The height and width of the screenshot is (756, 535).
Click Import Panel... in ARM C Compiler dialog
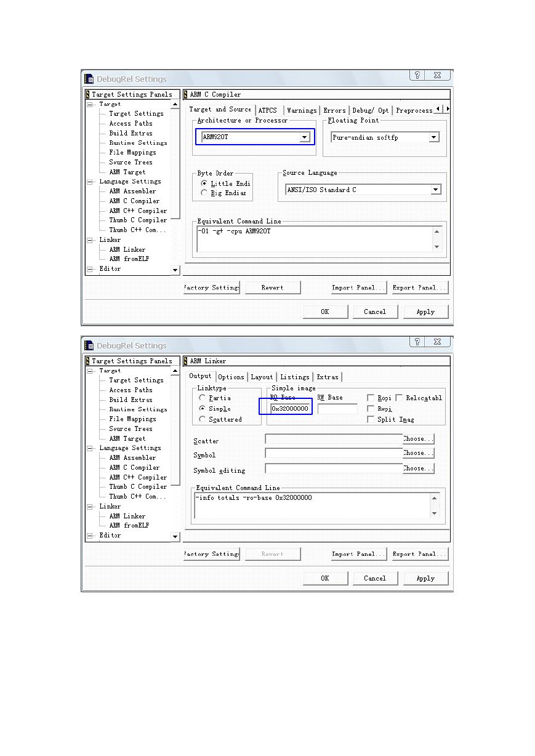click(359, 288)
